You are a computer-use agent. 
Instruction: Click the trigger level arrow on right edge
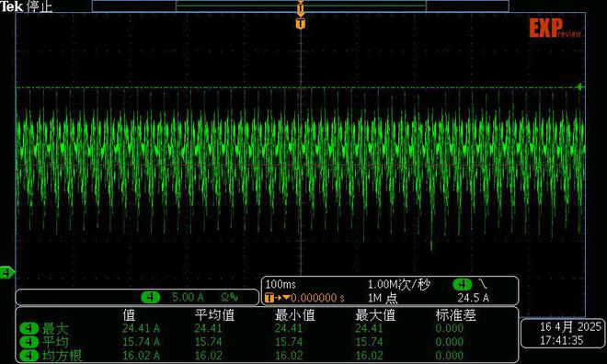pyautogui.click(x=580, y=87)
